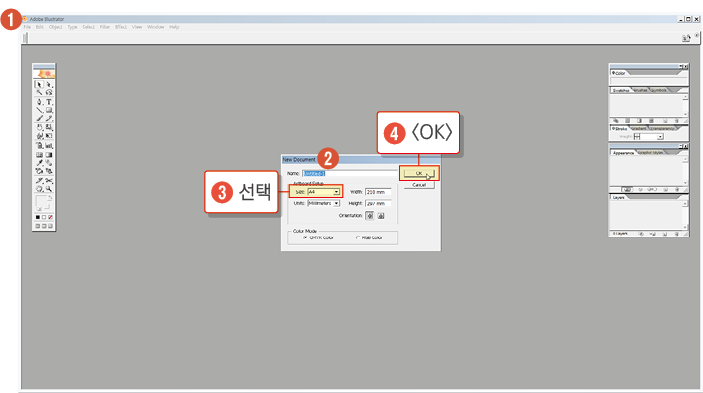Image resolution: width=703 pixels, height=393 pixels.
Task: Click the Name field in New Document
Action: [x=350, y=173]
